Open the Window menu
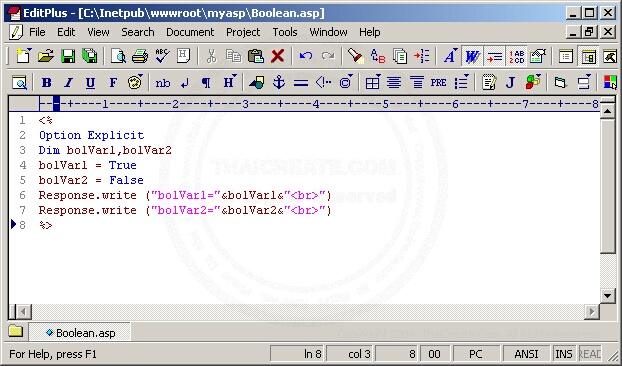The width and height of the screenshot is (622, 366). point(328,32)
